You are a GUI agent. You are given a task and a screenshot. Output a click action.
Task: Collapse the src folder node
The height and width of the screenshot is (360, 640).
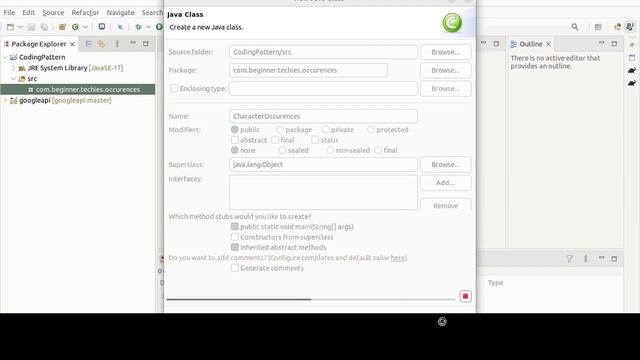(13, 78)
